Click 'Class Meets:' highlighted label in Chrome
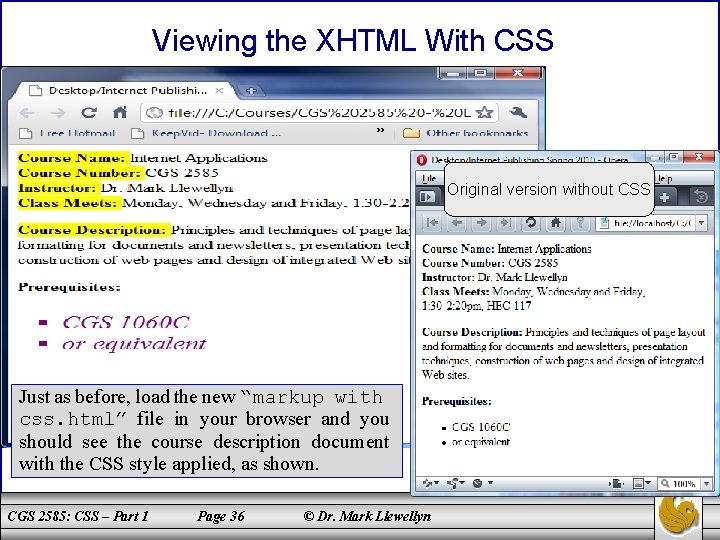 (68, 203)
